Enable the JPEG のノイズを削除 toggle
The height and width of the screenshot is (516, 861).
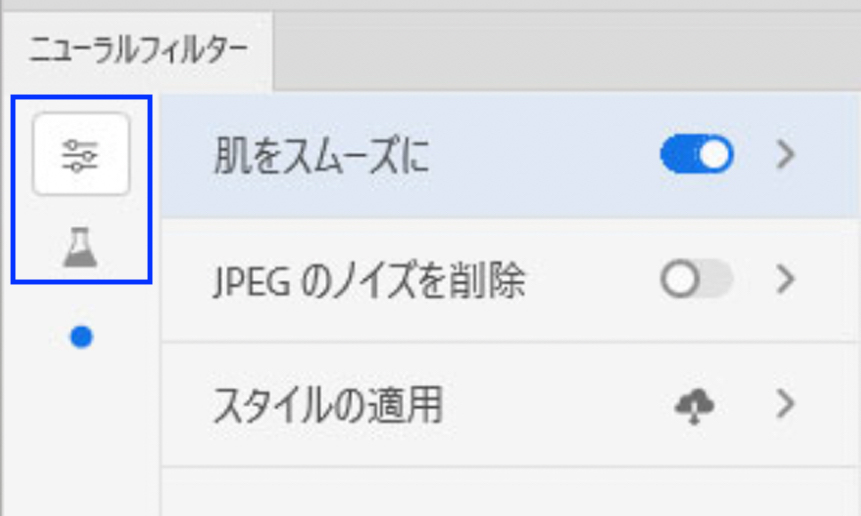click(x=696, y=281)
